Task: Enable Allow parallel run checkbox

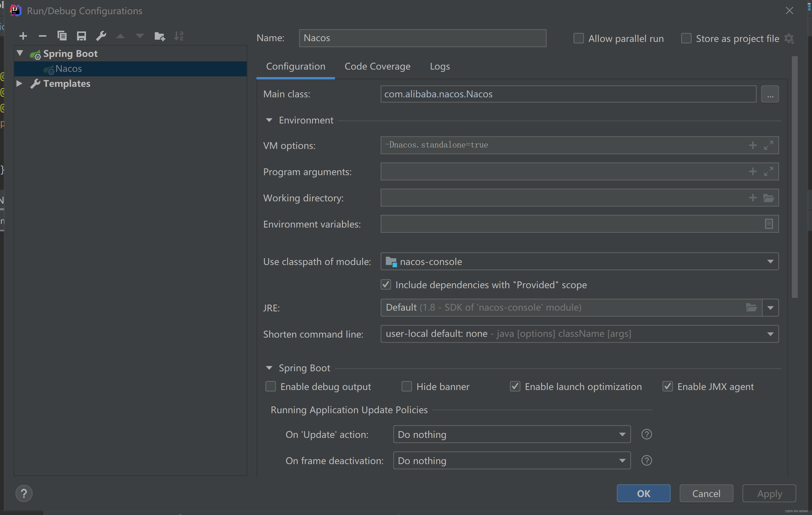Action: point(579,38)
